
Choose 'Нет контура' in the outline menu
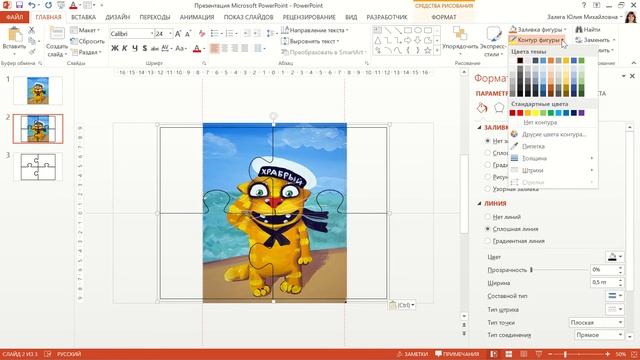(x=540, y=122)
